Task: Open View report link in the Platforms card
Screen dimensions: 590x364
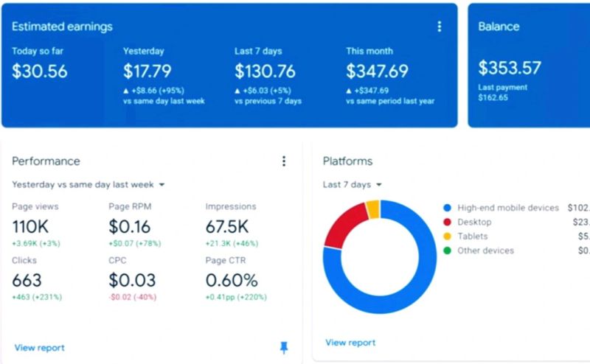Action: [x=350, y=343]
